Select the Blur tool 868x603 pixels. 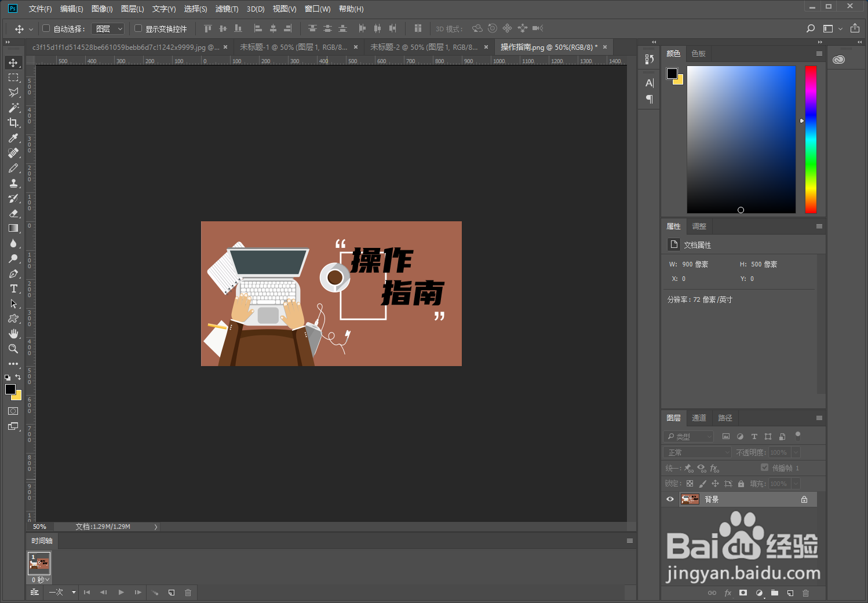(x=13, y=243)
